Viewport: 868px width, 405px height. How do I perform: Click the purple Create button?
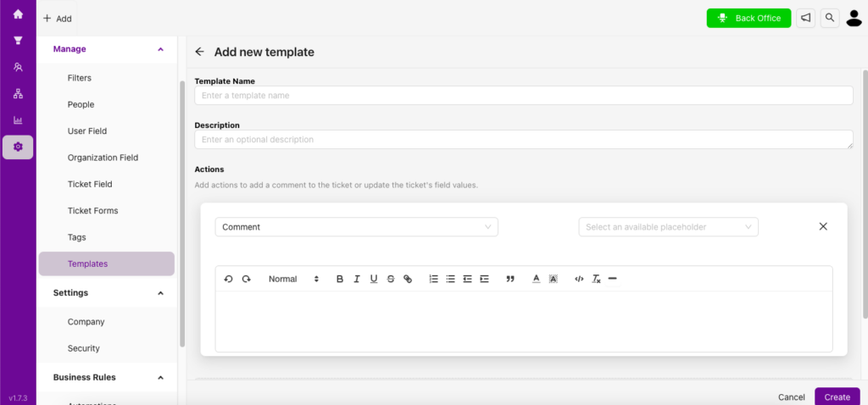pyautogui.click(x=837, y=397)
